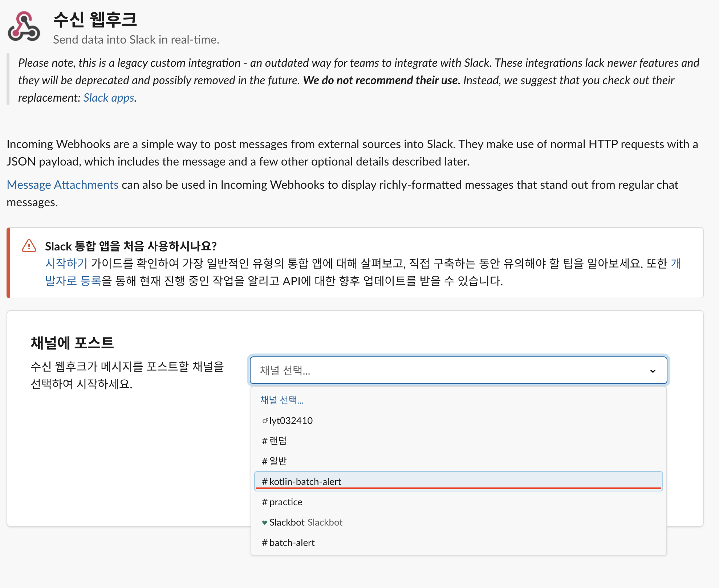Select the #kotlin-batch-alert channel option
Viewport: 719px width, 588px height.
(x=305, y=482)
